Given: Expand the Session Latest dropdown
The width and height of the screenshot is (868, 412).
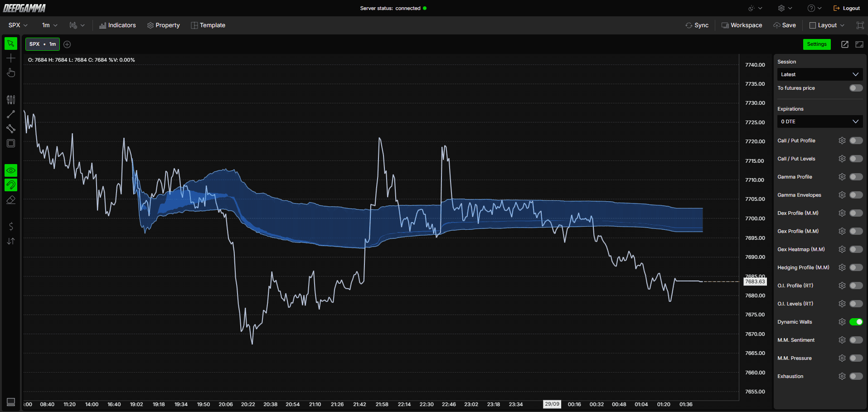Looking at the screenshot, I should pos(820,74).
